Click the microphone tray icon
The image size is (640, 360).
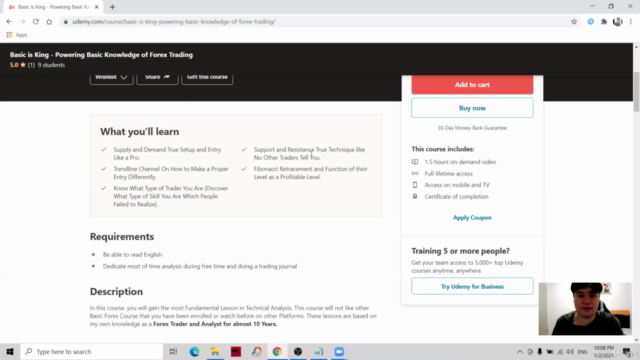(x=540, y=351)
